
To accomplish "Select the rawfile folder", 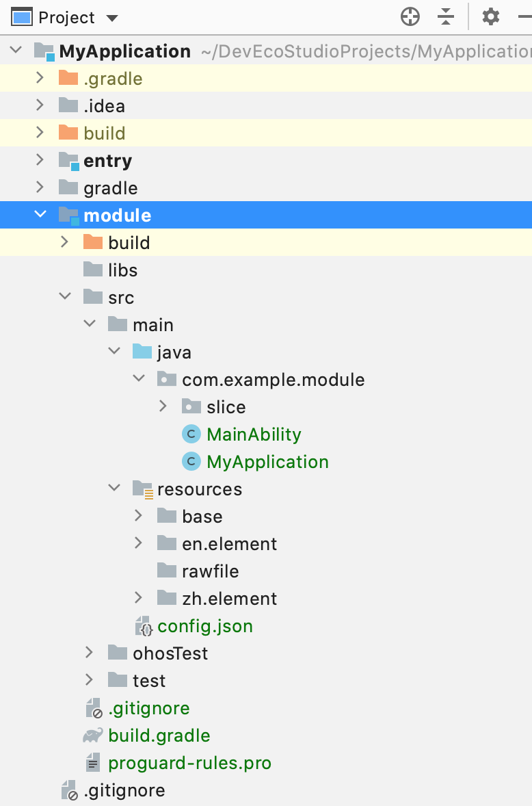I will click(210, 571).
